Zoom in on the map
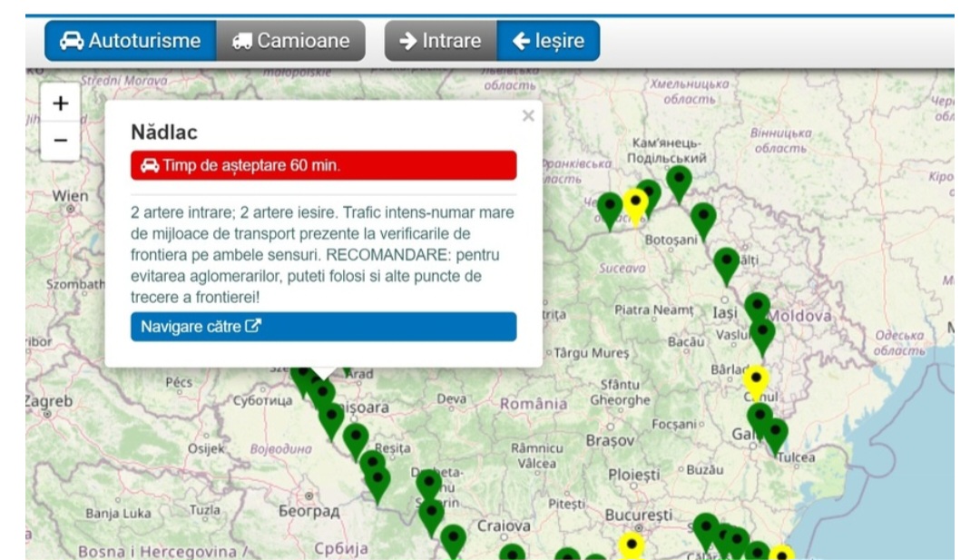Screen dimensions: 980x560 click(61, 103)
